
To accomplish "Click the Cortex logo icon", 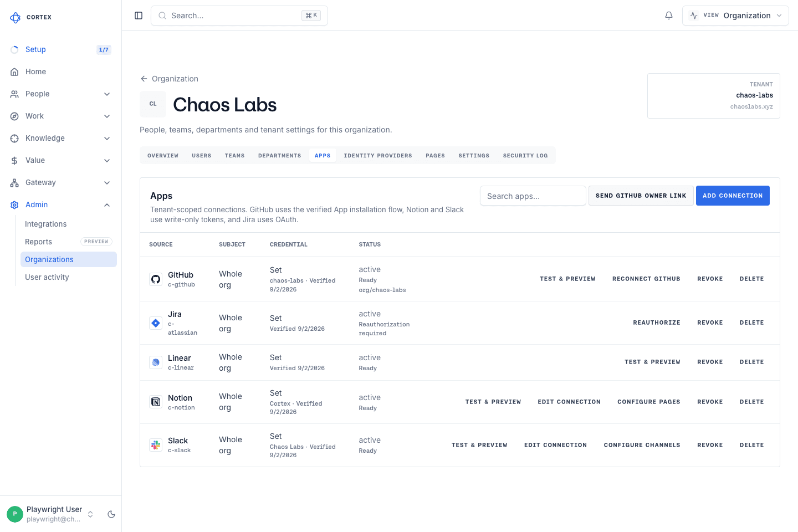I will tap(15, 18).
